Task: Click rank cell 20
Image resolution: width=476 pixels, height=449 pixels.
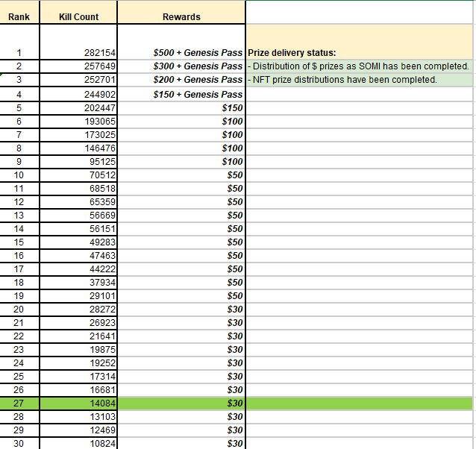Action: [x=19, y=309]
